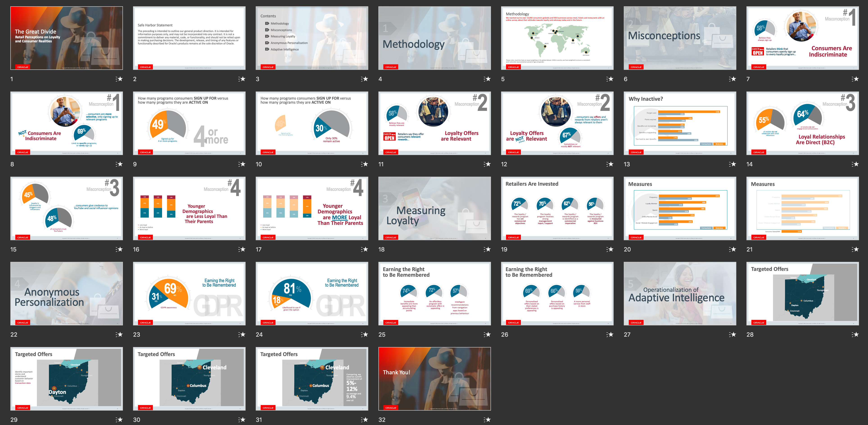Viewport: 868px width, 425px height.
Task: Click the transition star icon under slide 13
Action: coord(732,164)
